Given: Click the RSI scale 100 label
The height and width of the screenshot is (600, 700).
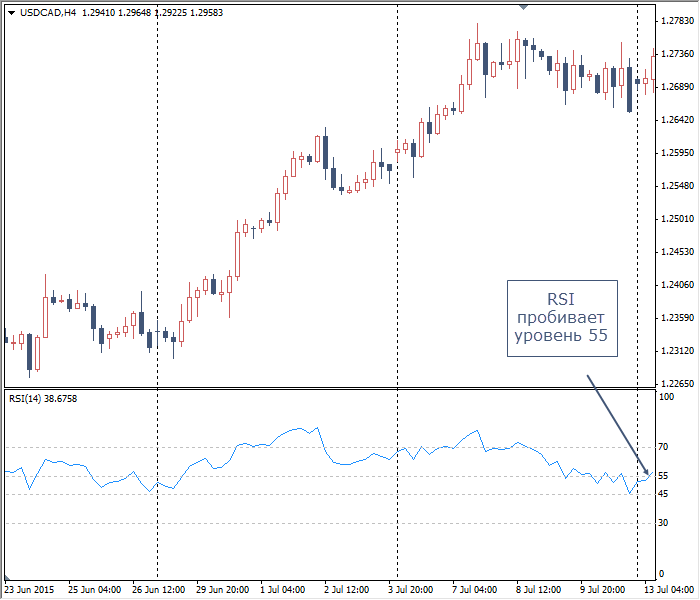Looking at the screenshot, I should pyautogui.click(x=666, y=397).
